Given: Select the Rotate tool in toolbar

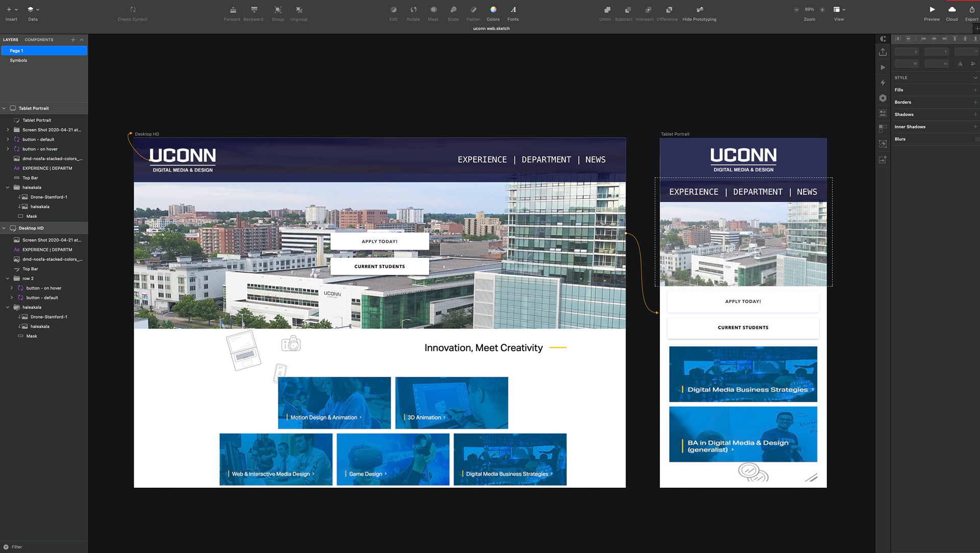Looking at the screenshot, I should 413,10.
